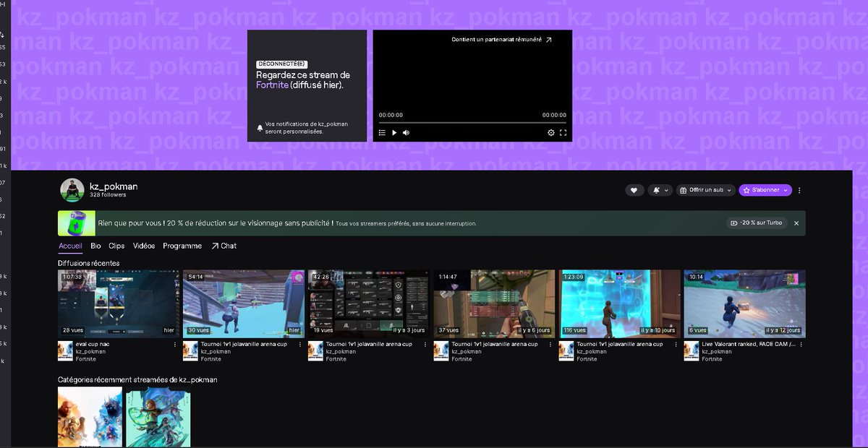Open the paid partnership notice link

[502, 40]
